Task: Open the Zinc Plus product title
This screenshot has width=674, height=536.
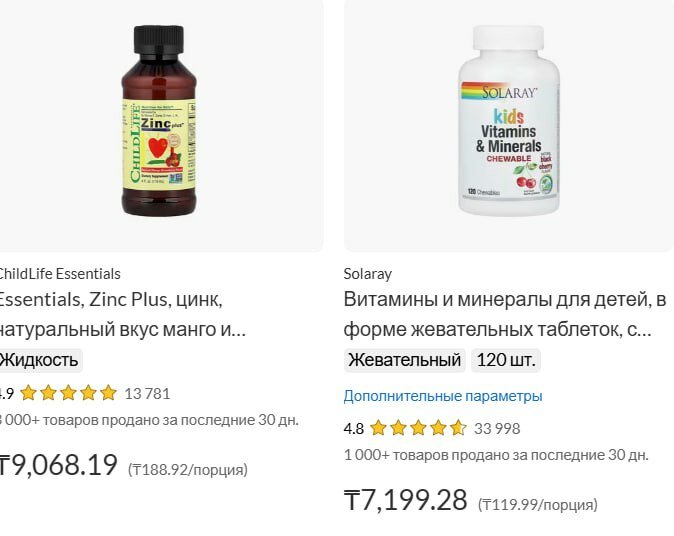Action: click(x=123, y=314)
